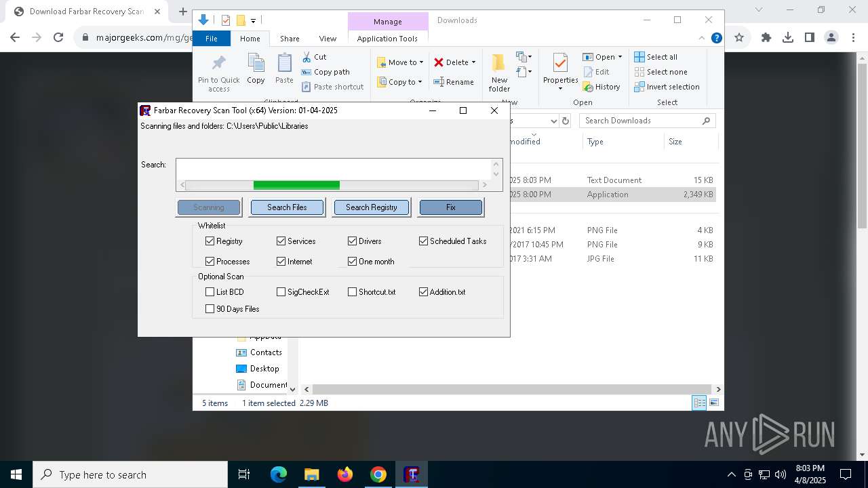868x488 pixels.
Task: Show hidden system tray icons
Action: tap(731, 474)
